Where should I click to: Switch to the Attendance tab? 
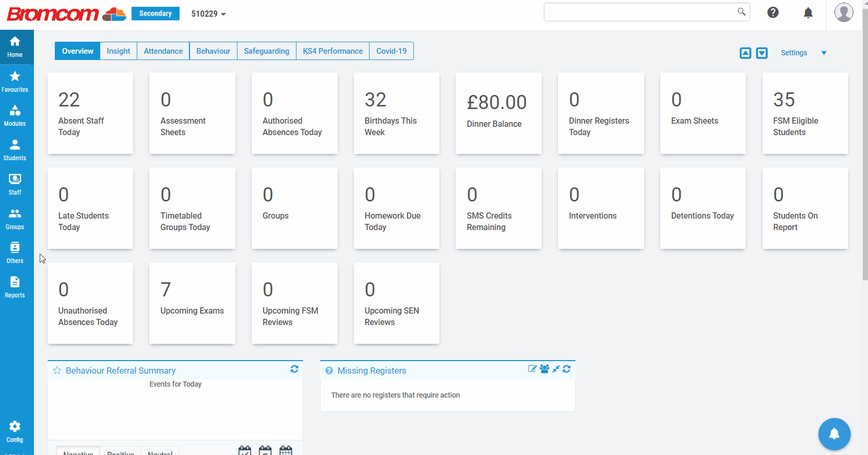163,51
